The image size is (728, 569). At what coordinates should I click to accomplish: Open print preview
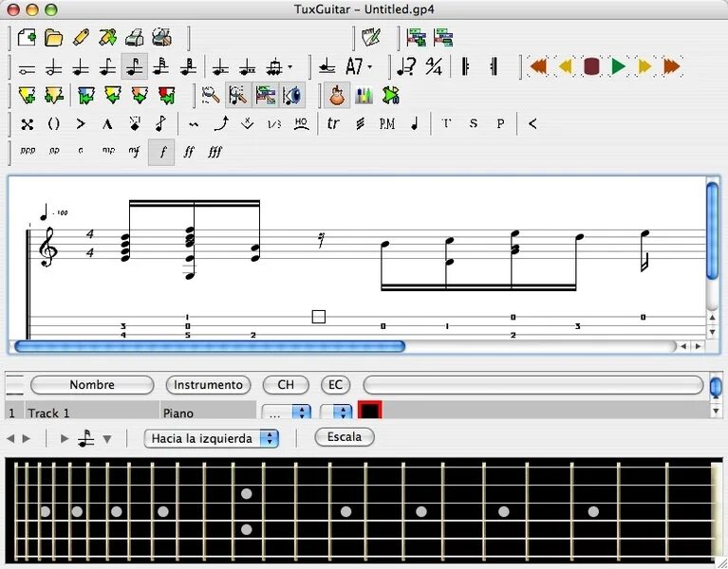pyautogui.click(x=161, y=37)
